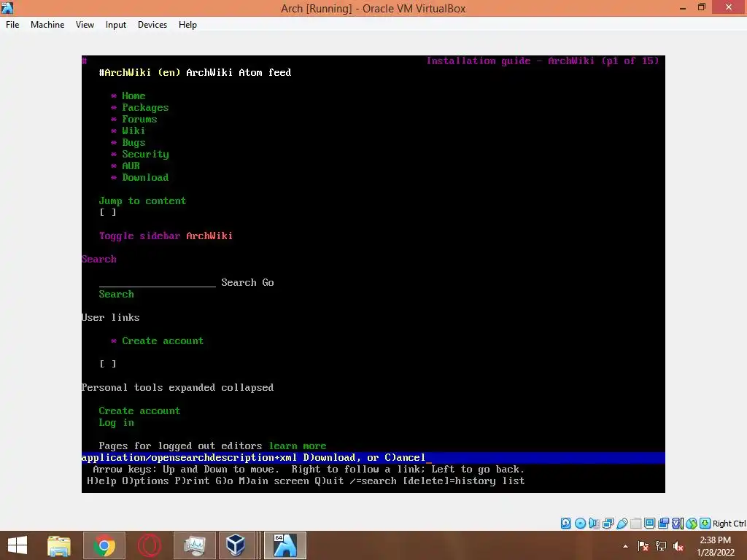Image resolution: width=747 pixels, height=560 pixels.
Task: Show hidden system tray icons
Action: 625,546
